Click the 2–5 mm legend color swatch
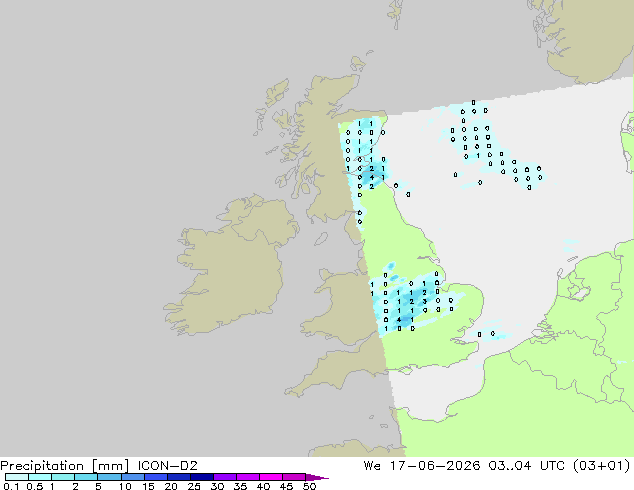Screen dimensions: 634x490 (x=86, y=477)
